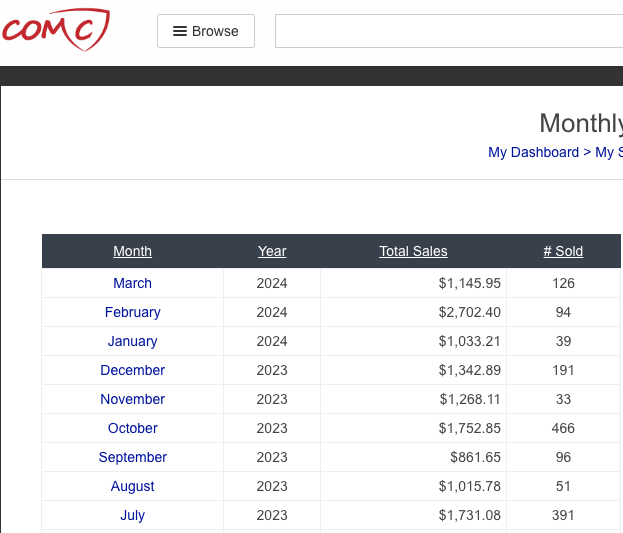This screenshot has width=623, height=533.
Task: Open the September sales link
Action: click(x=132, y=457)
